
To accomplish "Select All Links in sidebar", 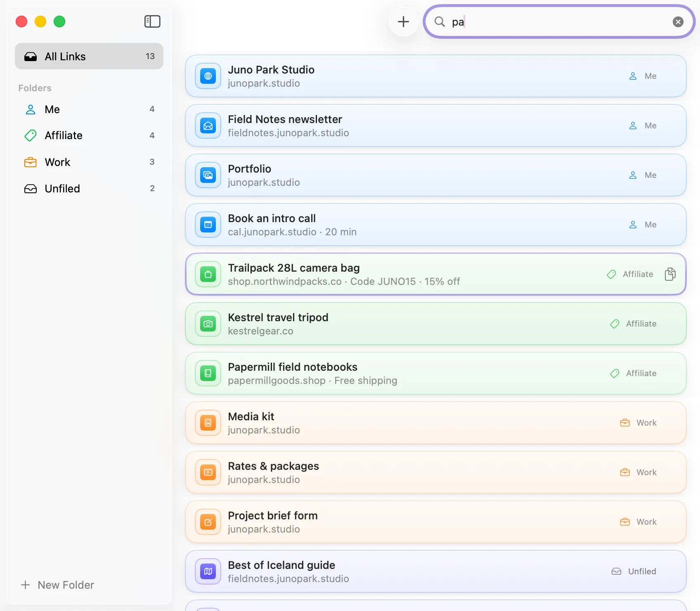I will (x=89, y=56).
